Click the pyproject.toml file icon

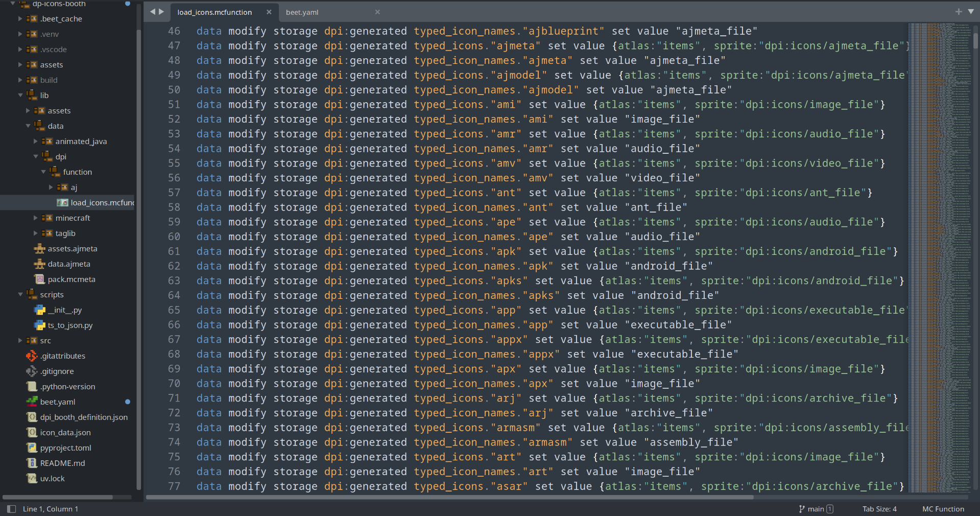tap(32, 448)
